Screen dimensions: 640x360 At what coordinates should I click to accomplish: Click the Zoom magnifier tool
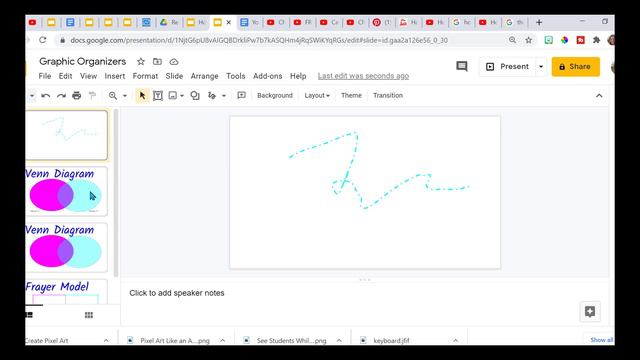113,96
